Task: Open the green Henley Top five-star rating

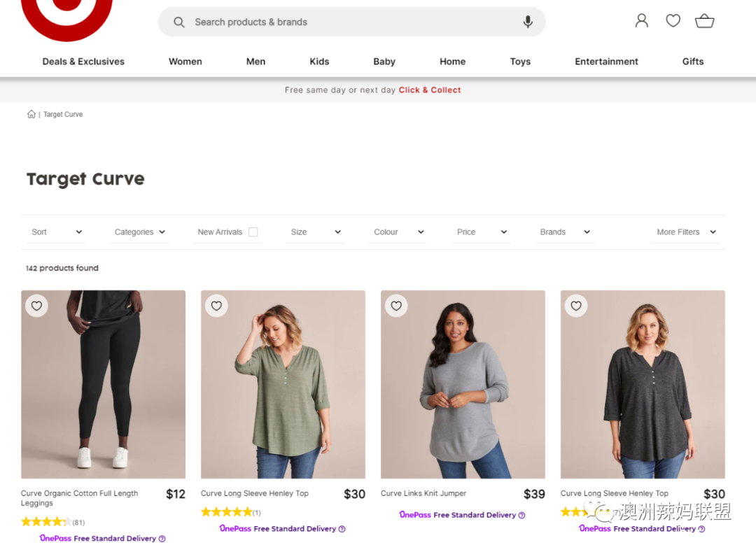Action: pyautogui.click(x=231, y=512)
